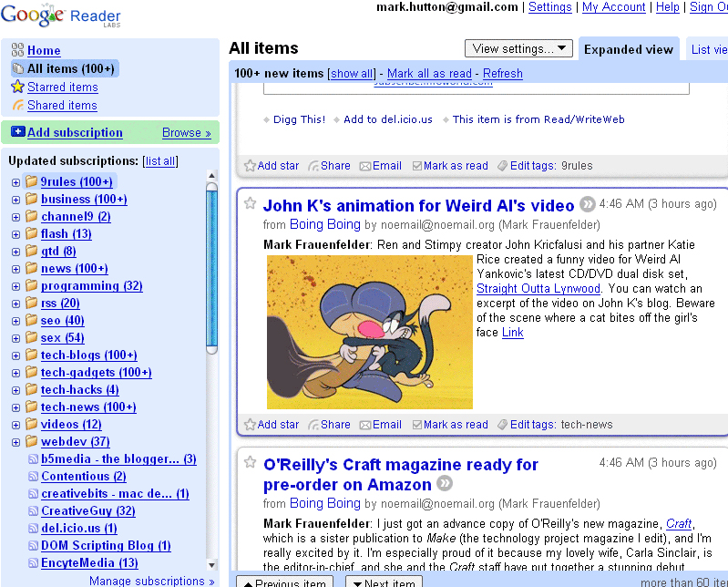The height and width of the screenshot is (587, 728).
Task: Click the Share icon in the John K's animation footer
Action: (x=313, y=425)
